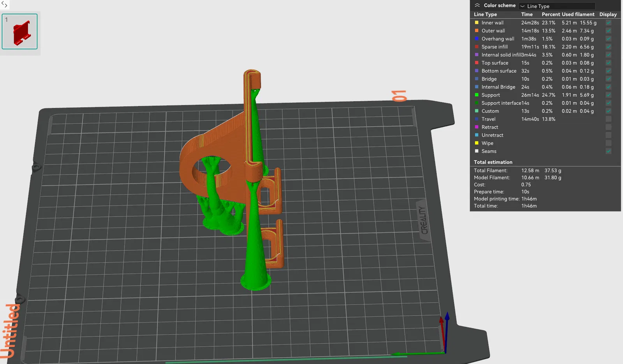Click the Support interface color swatch
This screenshot has height=364, width=623.
477,103
